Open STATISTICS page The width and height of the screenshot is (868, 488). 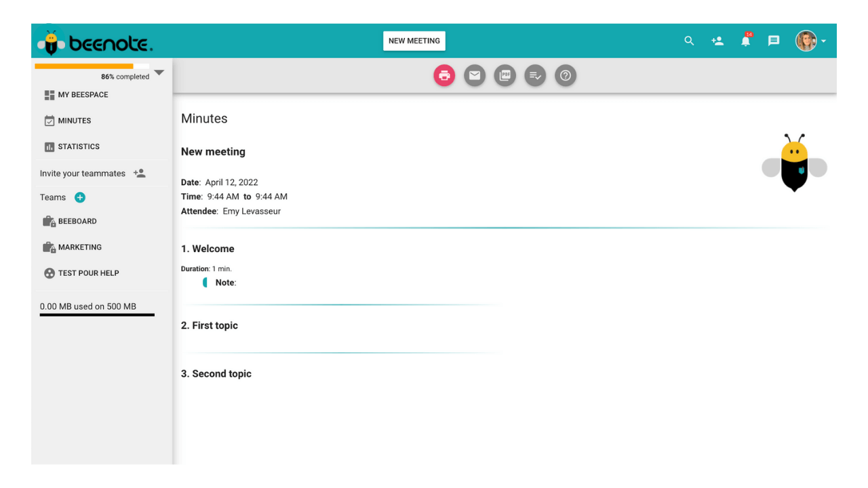click(79, 146)
